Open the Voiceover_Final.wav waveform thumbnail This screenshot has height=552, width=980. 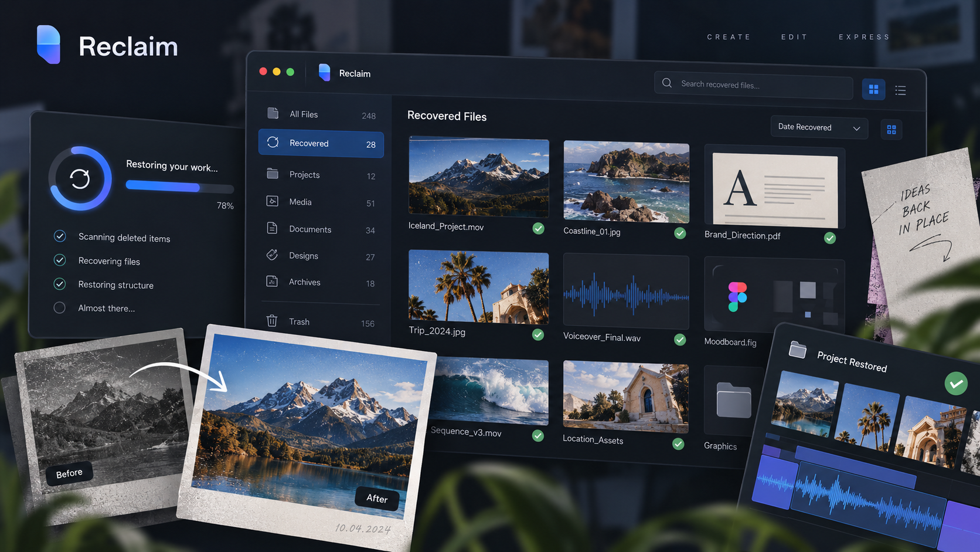(626, 292)
